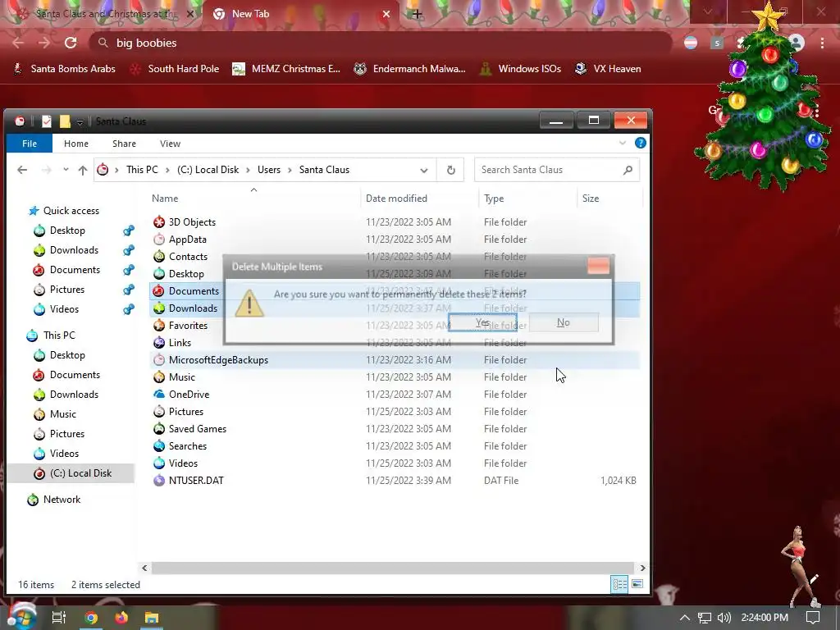Confirm deletion with the Yes button
This screenshot has height=630, width=840.
point(482,322)
